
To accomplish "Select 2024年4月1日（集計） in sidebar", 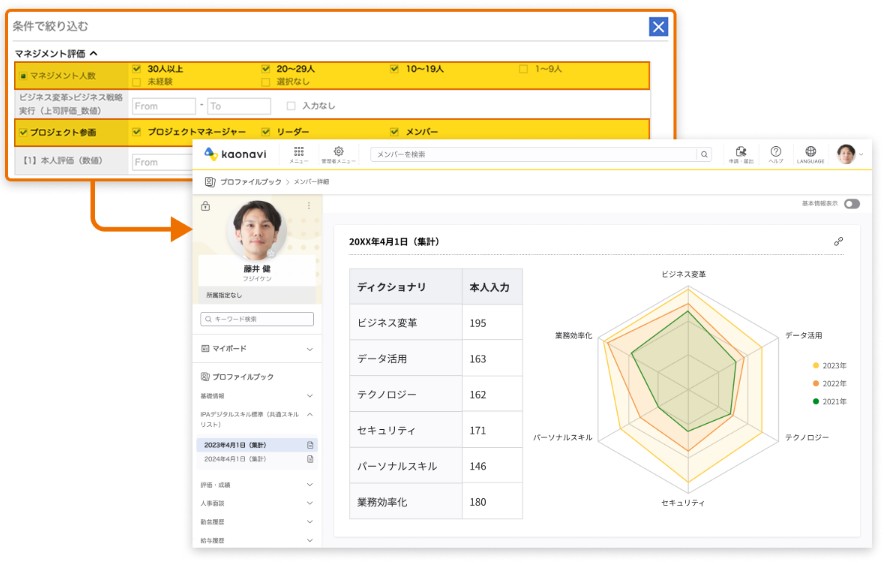I will click(x=257, y=459).
